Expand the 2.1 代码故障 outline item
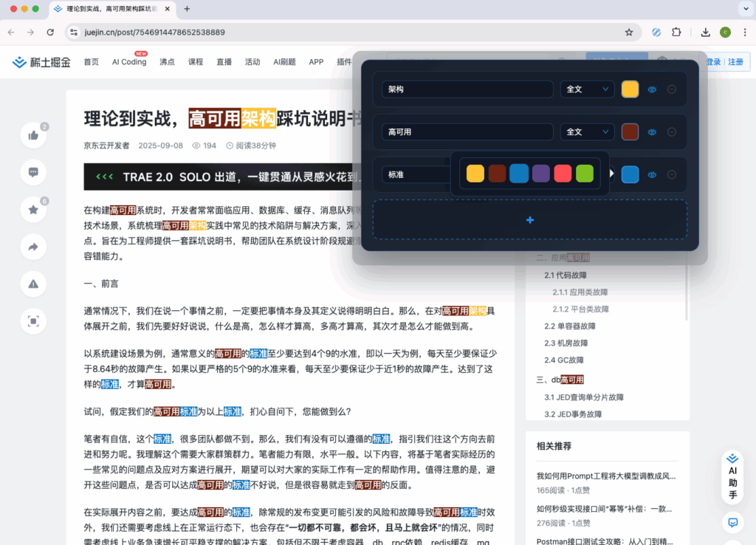This screenshot has height=545, width=756. click(566, 275)
